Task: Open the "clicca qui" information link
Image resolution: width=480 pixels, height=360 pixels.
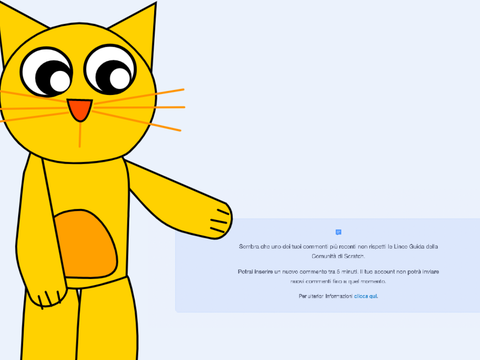Action: [x=366, y=296]
